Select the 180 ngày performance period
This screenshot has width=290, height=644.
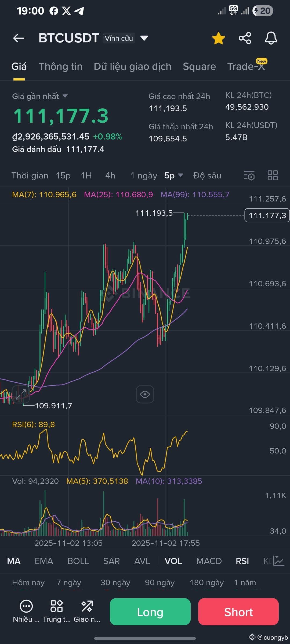(x=207, y=583)
